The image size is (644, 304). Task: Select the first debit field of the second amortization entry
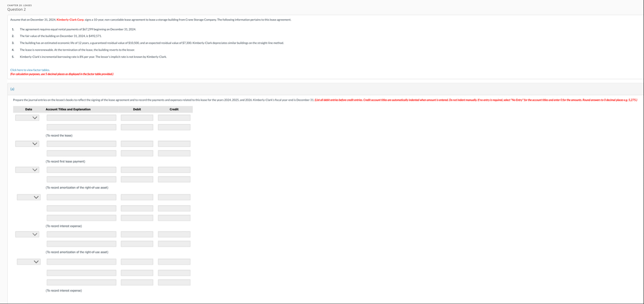point(137,234)
